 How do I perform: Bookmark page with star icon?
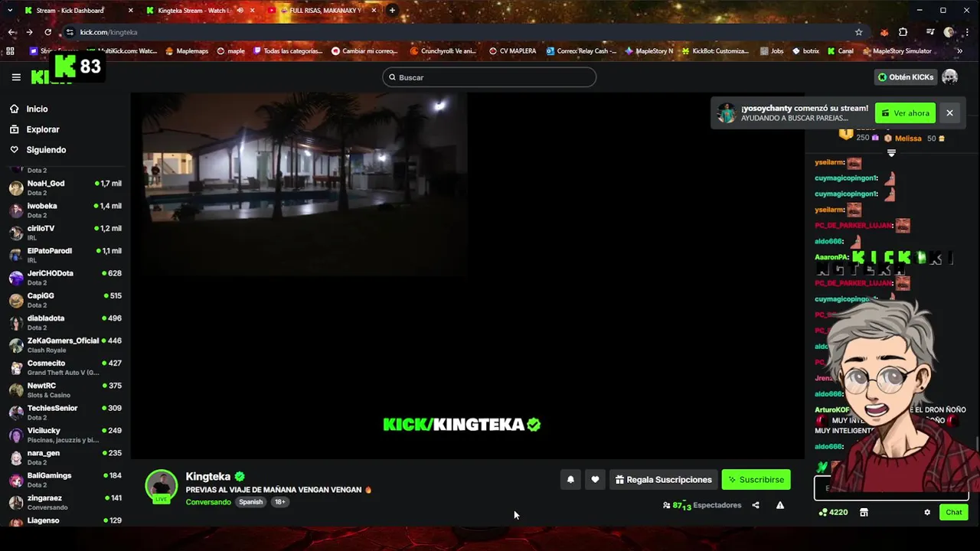859,32
